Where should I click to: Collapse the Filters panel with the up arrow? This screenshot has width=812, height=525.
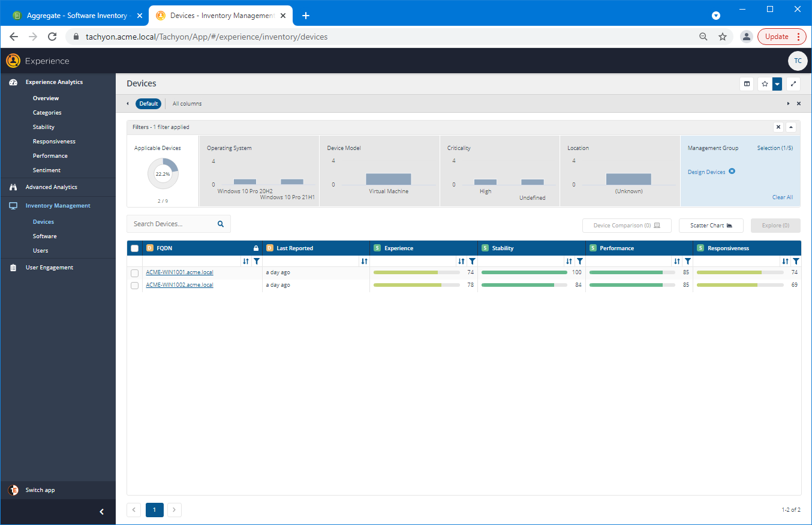click(791, 127)
